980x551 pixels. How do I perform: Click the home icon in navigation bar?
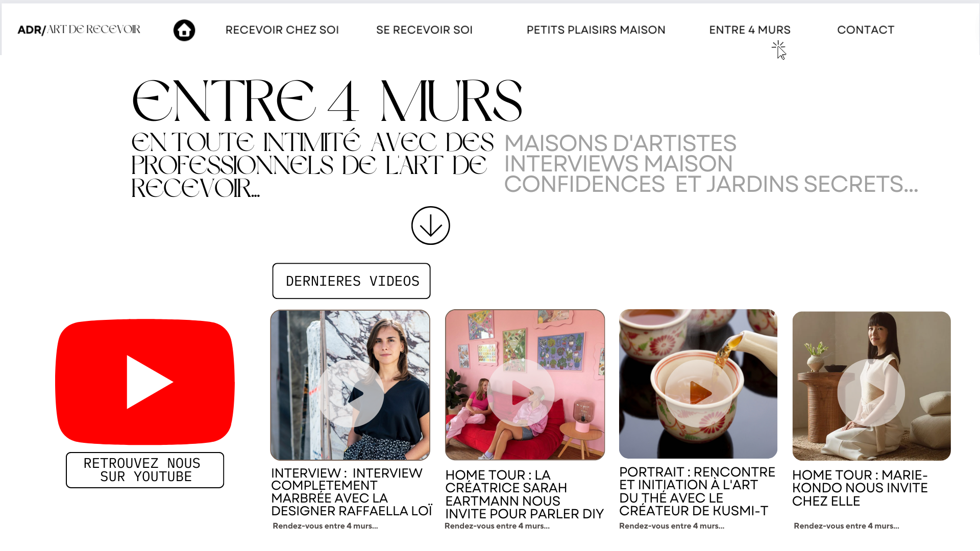(184, 30)
